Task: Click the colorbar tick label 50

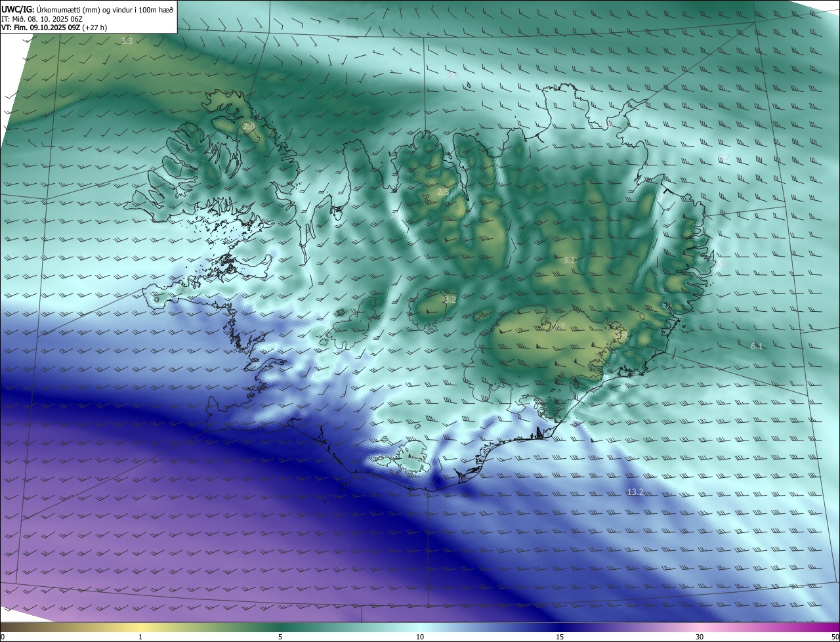Action: (x=834, y=637)
